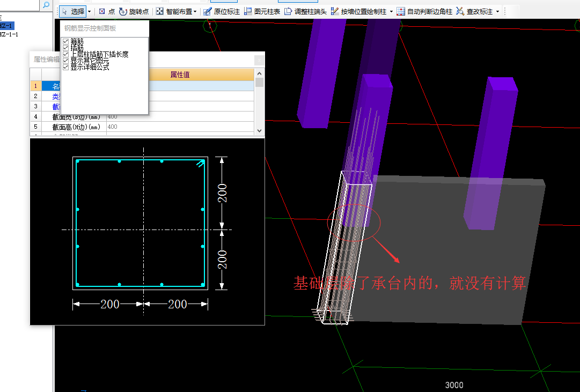Screen dimensions: 580x392
Task: Click the 属性值 column header
Action: pyautogui.click(x=180, y=75)
